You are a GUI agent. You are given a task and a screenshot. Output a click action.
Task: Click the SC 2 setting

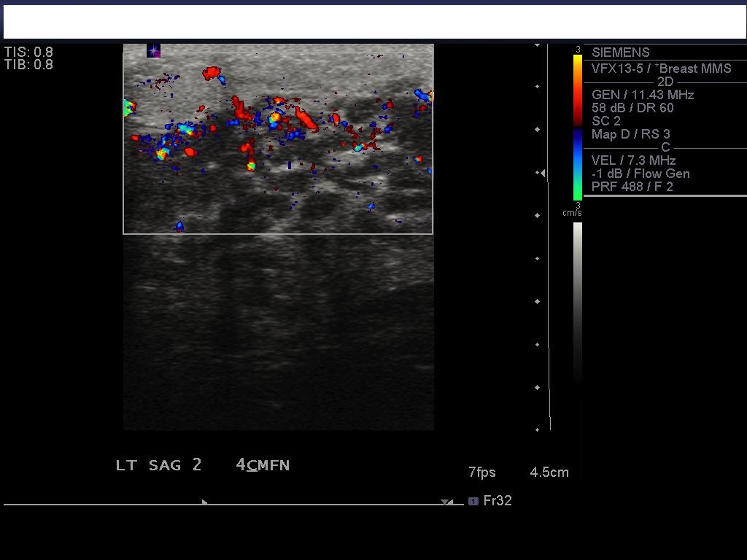click(605, 121)
